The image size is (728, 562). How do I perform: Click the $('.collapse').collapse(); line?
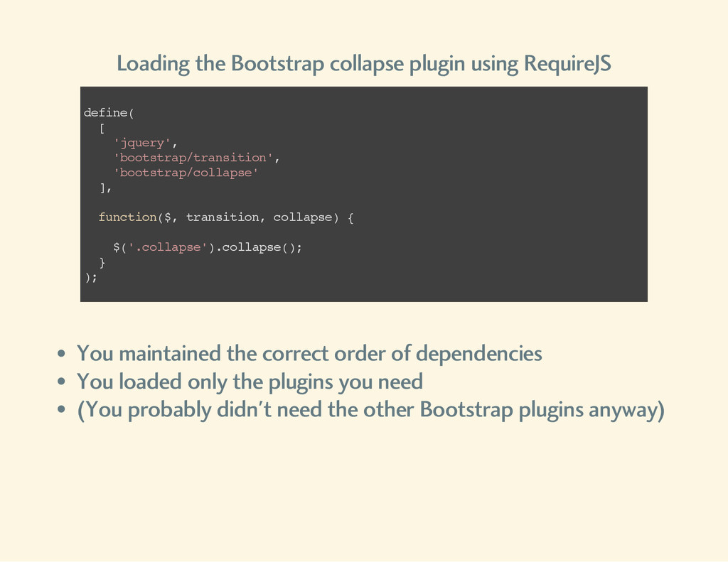pos(208,247)
